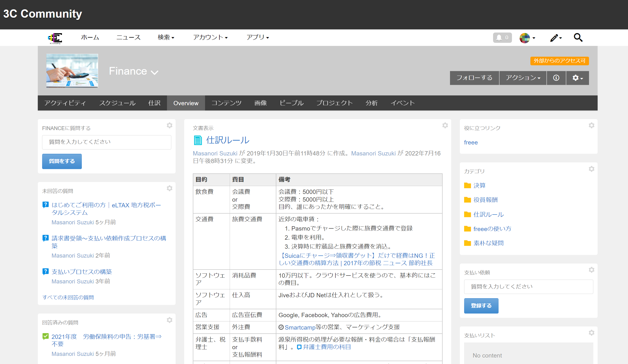Click the 3C Consulting logo
The image size is (628, 364).
click(55, 38)
